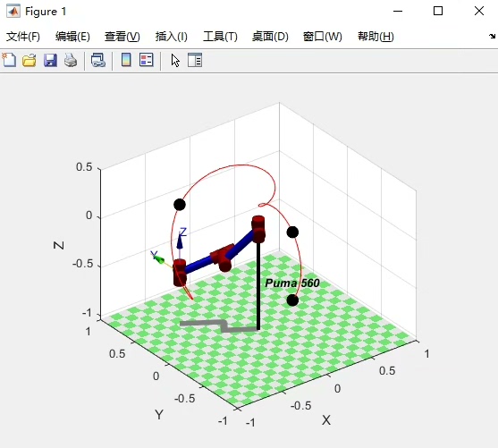
Task: Insert a legend from the toolbar
Action: coord(147,60)
